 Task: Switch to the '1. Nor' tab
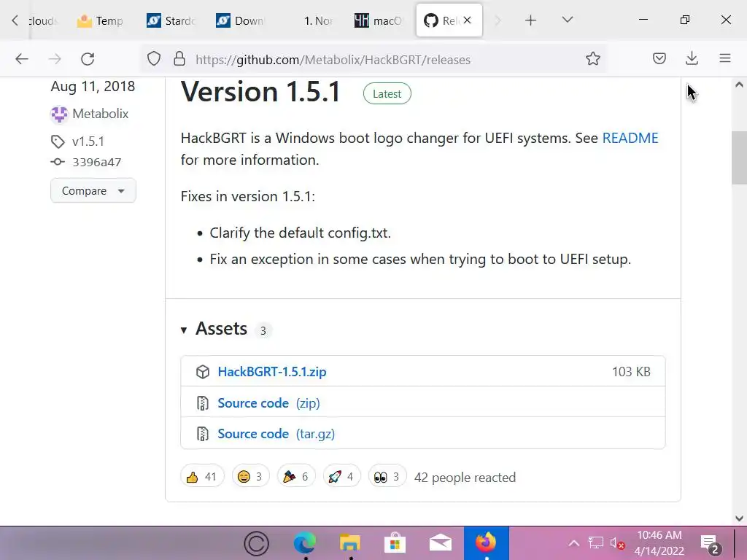317,20
